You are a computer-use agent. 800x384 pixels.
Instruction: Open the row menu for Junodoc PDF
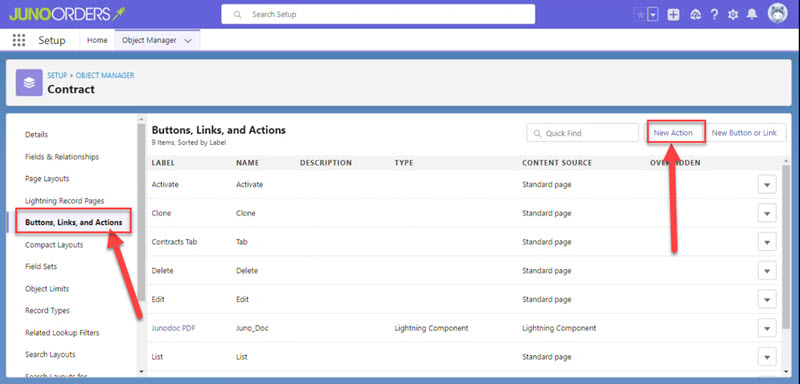pos(767,328)
